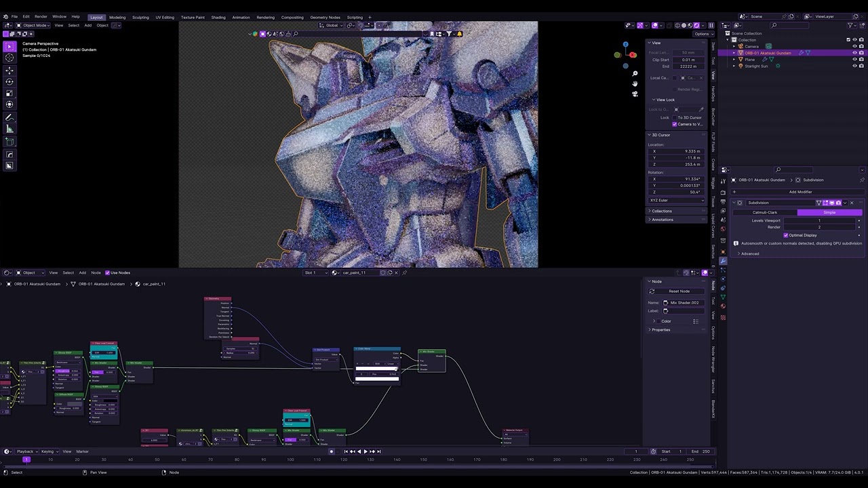Open the Physics properties tab icon
The height and width of the screenshot is (488, 868).
point(723,280)
